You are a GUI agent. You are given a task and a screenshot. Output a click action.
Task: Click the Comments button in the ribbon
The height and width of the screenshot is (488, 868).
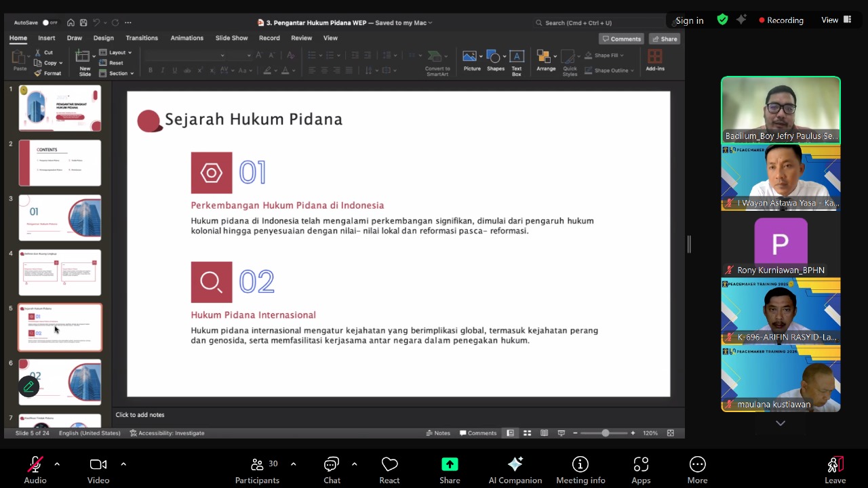[621, 39]
